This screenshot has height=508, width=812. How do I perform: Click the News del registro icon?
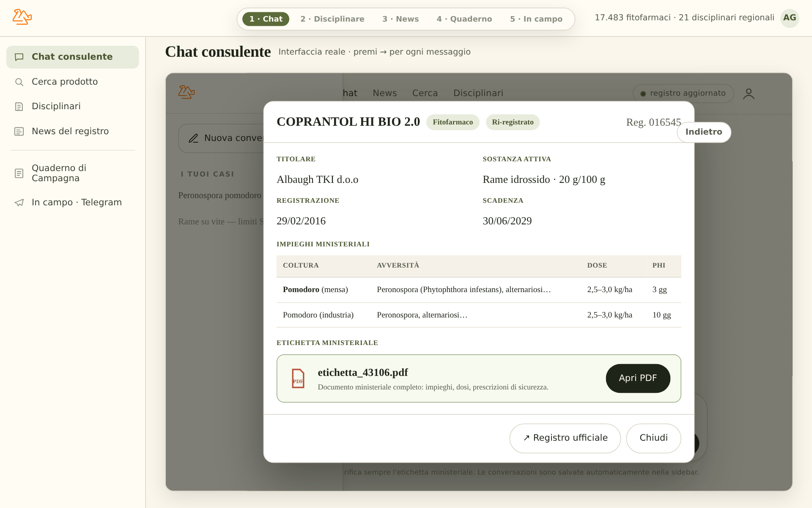point(19,131)
